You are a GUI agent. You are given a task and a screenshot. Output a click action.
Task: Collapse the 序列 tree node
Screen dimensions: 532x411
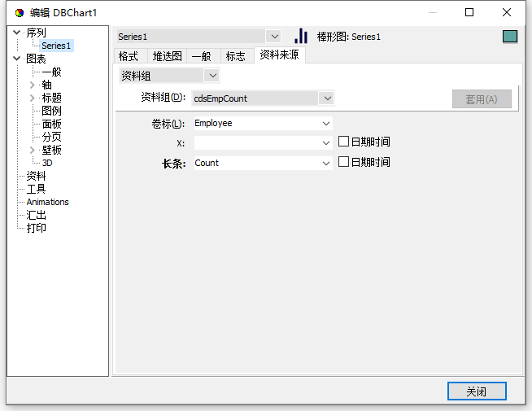(16, 33)
